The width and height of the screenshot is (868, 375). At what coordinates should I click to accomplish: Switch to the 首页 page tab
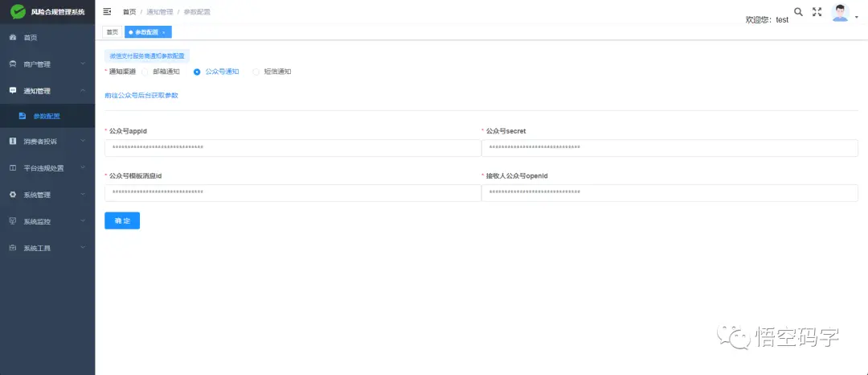tap(113, 32)
